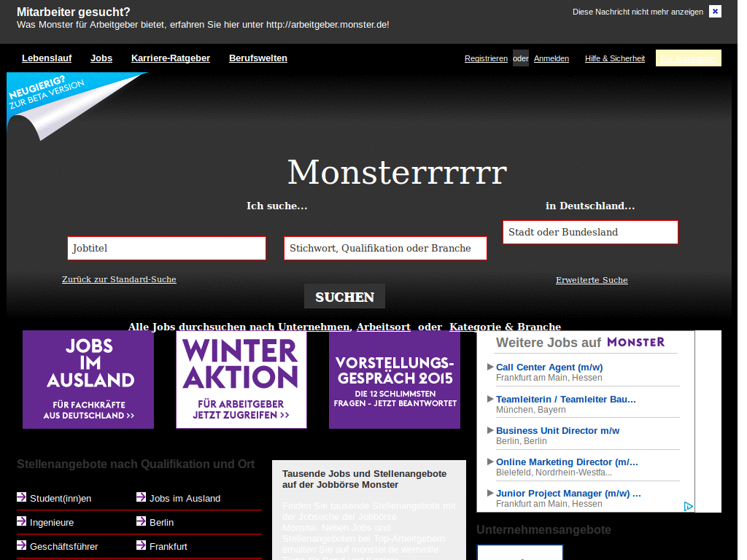Focus the Stadt oder Bundesland field
This screenshot has width=747, height=560.
point(590,232)
